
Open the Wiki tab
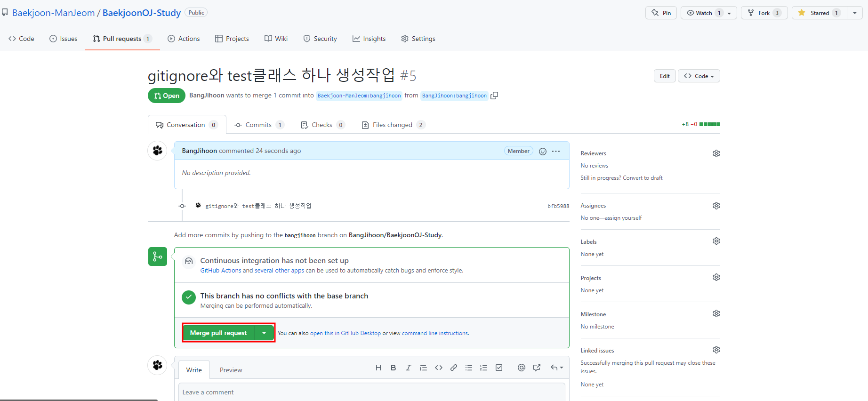276,39
